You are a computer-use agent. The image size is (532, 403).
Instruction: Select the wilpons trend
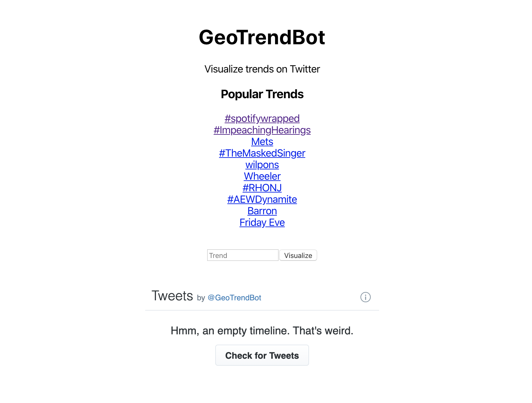pos(262,165)
